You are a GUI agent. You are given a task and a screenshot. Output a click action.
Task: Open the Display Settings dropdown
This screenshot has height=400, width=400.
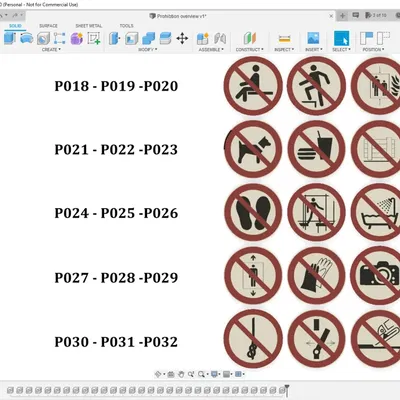[x=215, y=374]
